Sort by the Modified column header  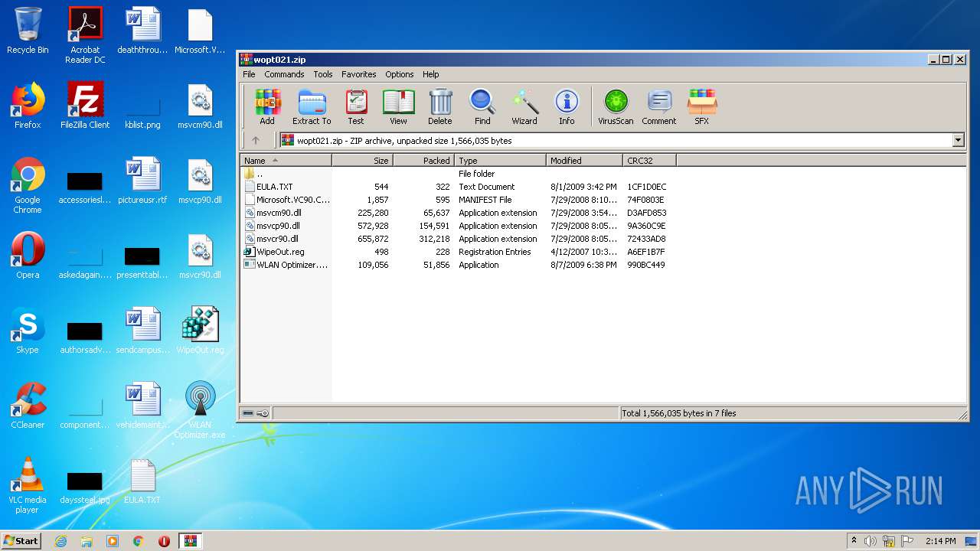584,161
